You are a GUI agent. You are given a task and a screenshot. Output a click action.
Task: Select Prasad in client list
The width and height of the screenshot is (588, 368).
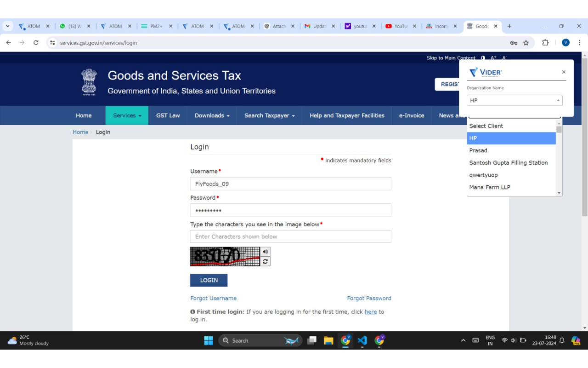pyautogui.click(x=511, y=150)
